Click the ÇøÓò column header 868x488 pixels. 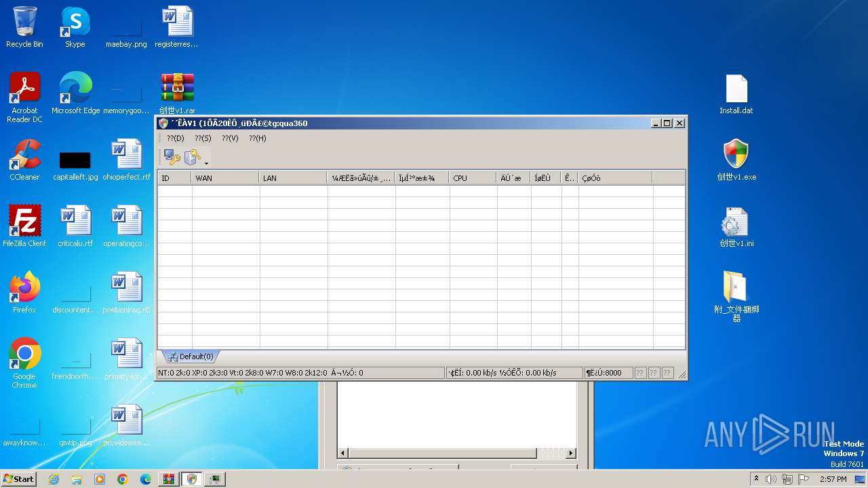616,178
